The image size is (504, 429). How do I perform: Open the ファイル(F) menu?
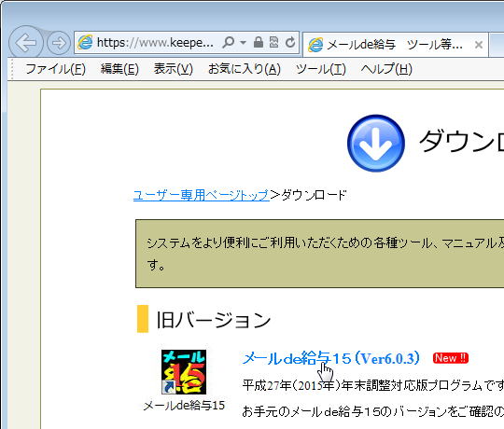pyautogui.click(x=55, y=69)
